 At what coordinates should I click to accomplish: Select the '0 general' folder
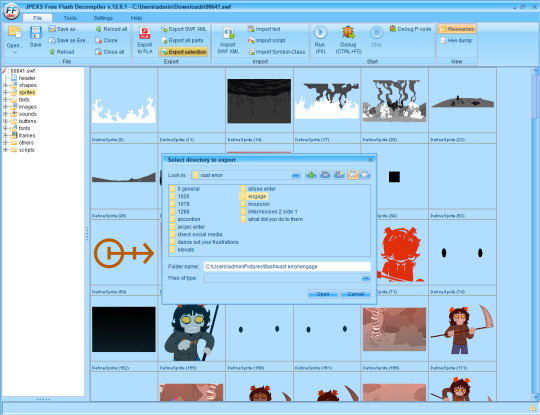[185, 189]
